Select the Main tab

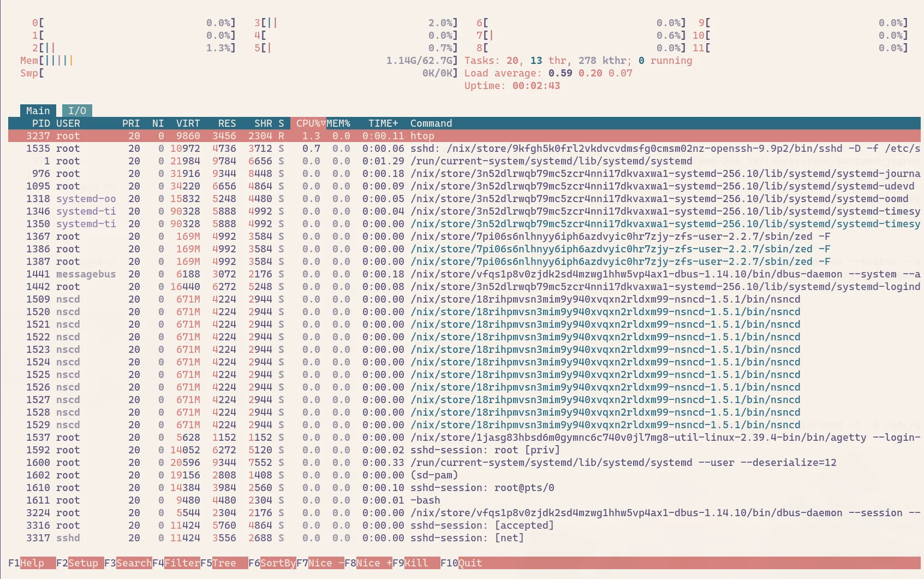click(x=38, y=111)
